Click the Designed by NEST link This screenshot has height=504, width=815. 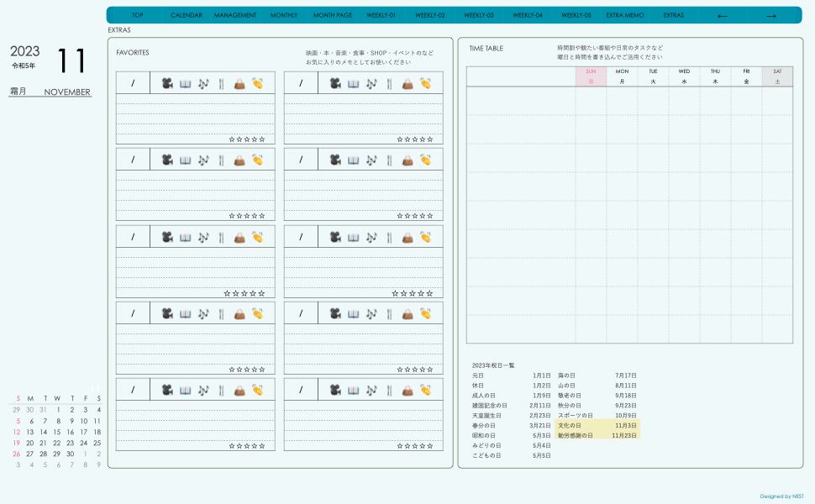coord(781,496)
